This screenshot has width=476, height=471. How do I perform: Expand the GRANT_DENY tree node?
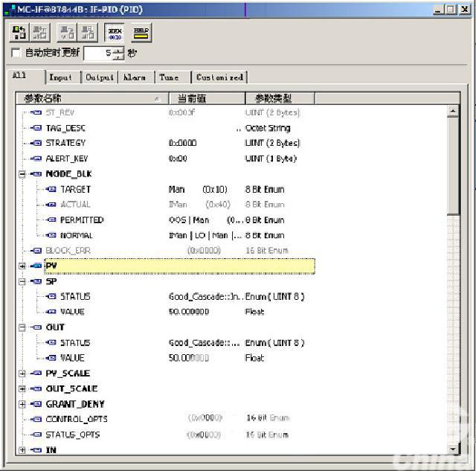22,404
